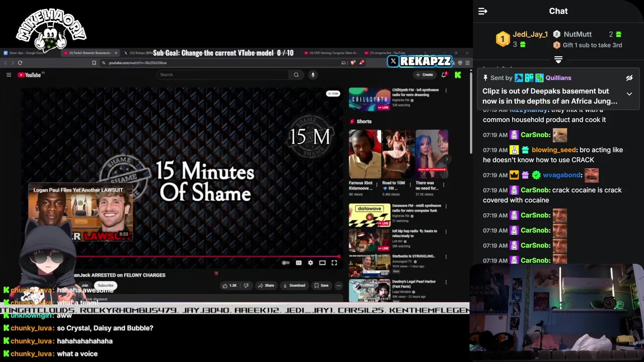Open the YouTube guide hamburger menu

(x=9, y=75)
